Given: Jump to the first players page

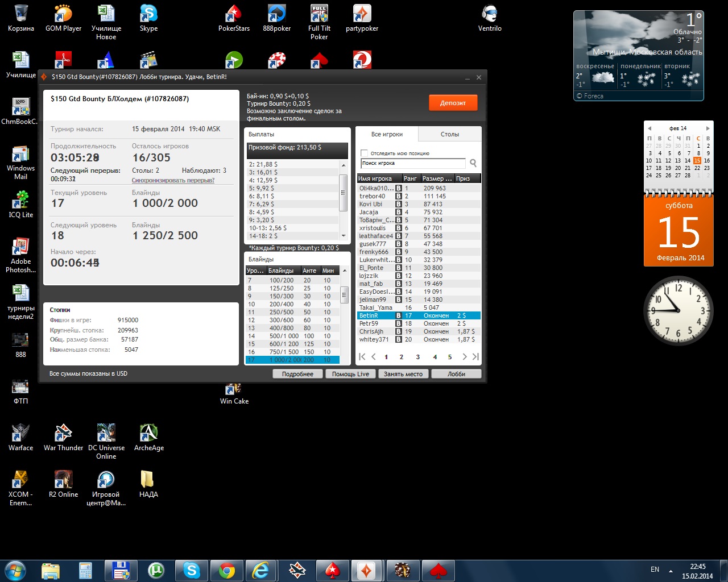Looking at the screenshot, I should coord(362,357).
